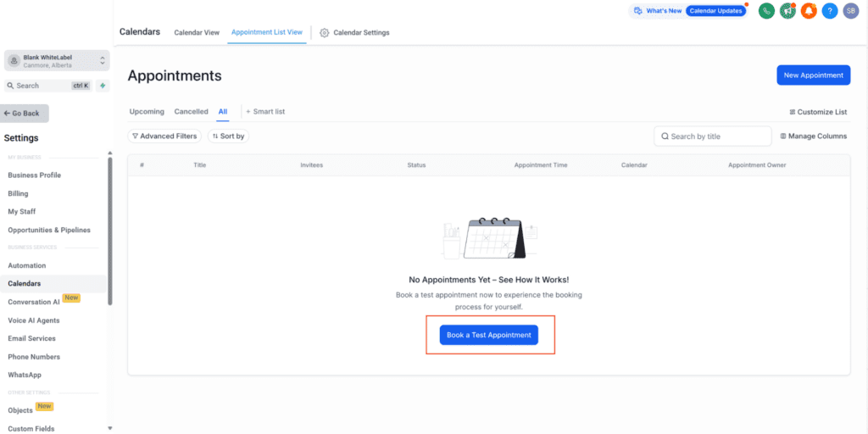Open the SB user profile avatar
This screenshot has height=434, width=868.
point(851,10)
